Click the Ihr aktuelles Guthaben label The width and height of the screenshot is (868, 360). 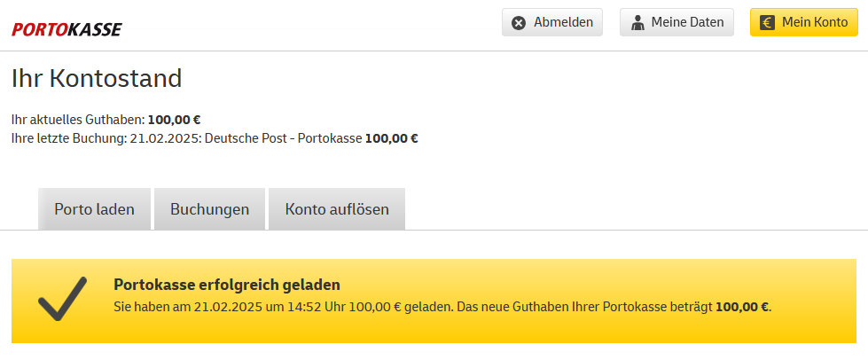click(78, 120)
